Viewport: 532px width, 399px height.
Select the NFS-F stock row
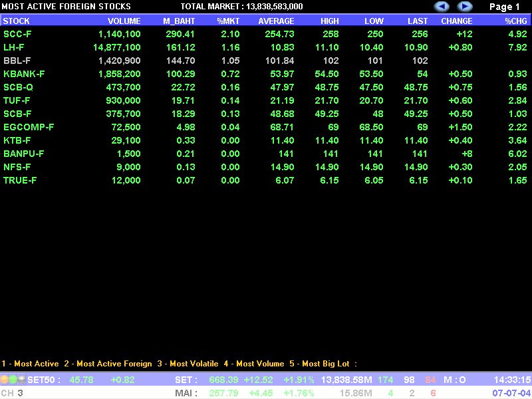pyautogui.click(x=266, y=167)
